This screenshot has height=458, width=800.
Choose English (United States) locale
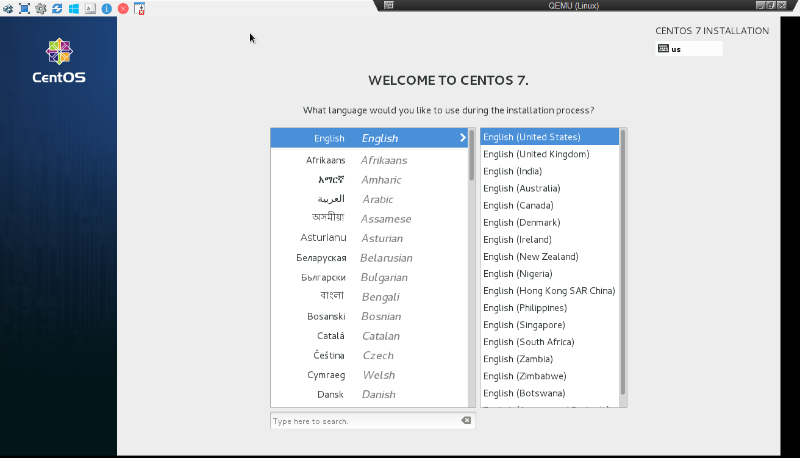(549, 137)
